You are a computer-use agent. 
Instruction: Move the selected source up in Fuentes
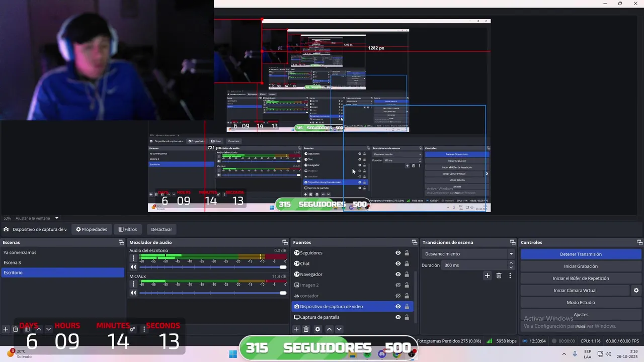pos(329,329)
